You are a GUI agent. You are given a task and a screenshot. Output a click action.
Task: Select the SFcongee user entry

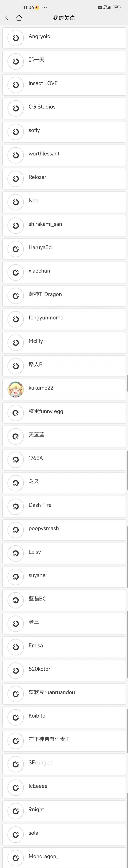(x=64, y=764)
